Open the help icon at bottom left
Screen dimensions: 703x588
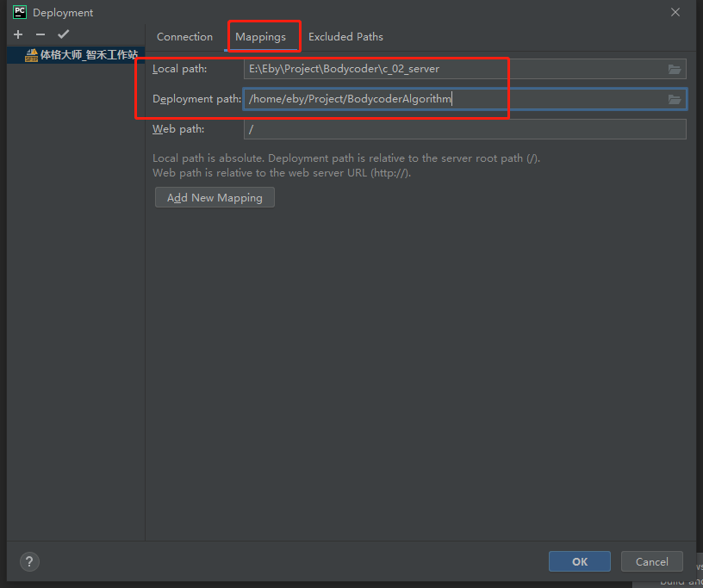28,561
